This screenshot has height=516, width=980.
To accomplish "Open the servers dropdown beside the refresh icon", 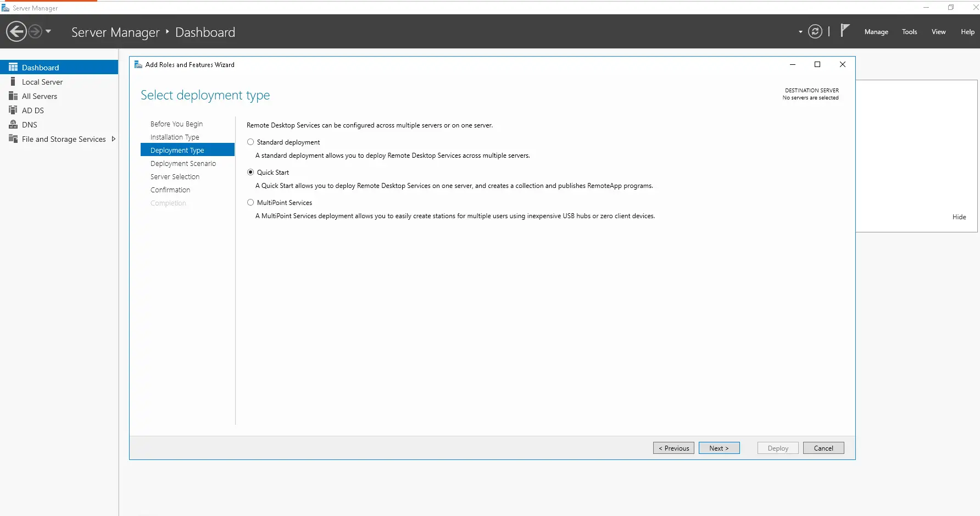I will (x=800, y=32).
